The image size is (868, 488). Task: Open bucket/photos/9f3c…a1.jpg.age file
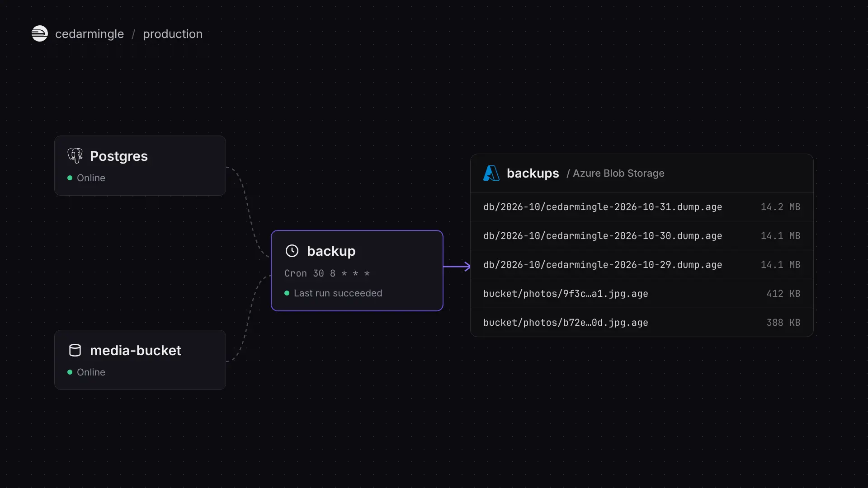point(642,294)
